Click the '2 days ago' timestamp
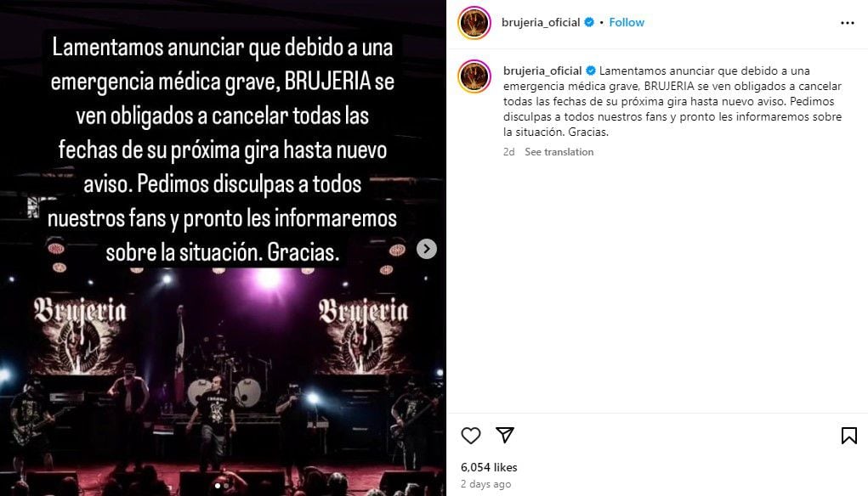The width and height of the screenshot is (868, 496). 485,484
